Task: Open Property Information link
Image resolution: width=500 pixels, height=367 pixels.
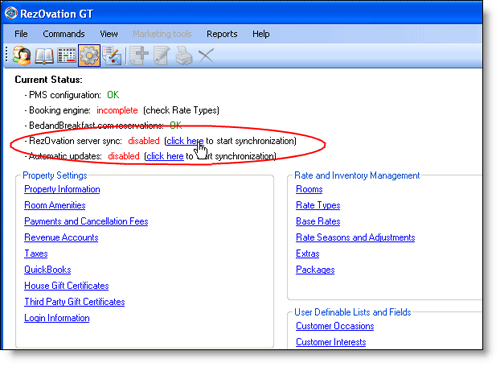Action: click(x=62, y=189)
